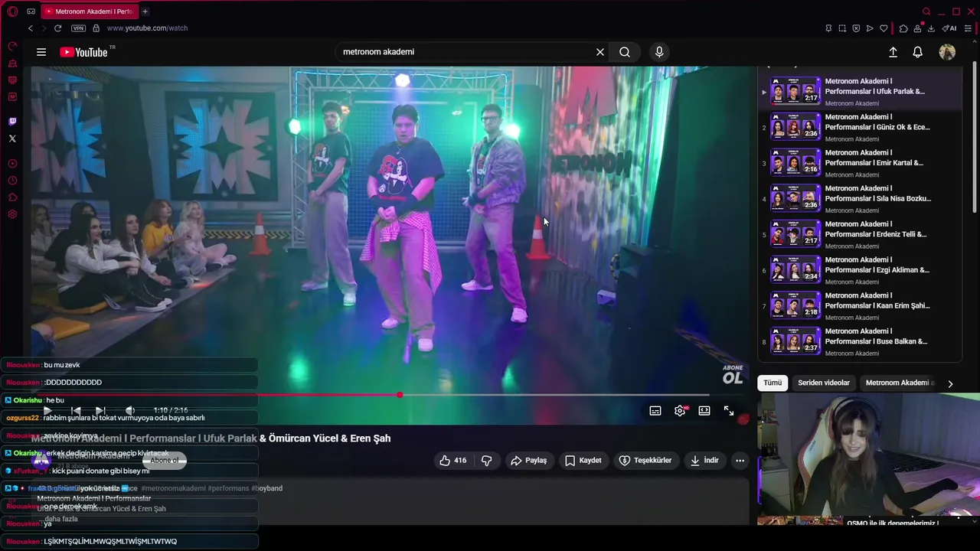Run search with magnifier button
The width and height of the screenshot is (980, 551).
pyautogui.click(x=625, y=52)
